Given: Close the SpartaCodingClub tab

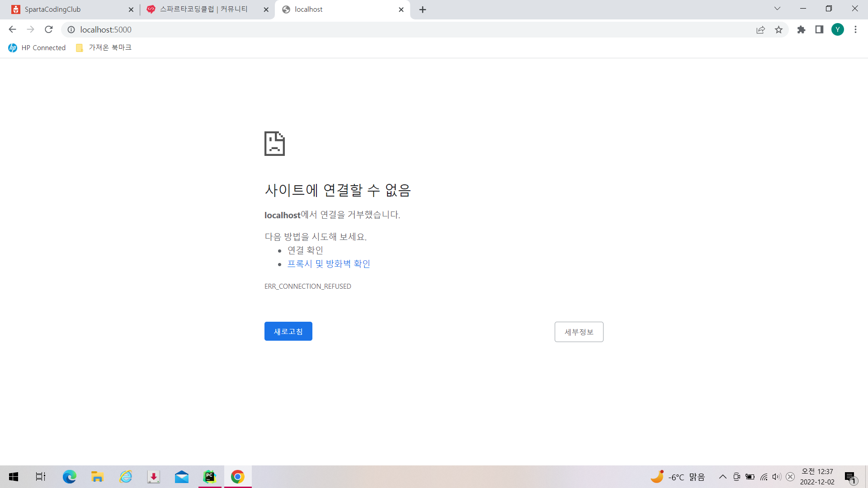Looking at the screenshot, I should [131, 9].
